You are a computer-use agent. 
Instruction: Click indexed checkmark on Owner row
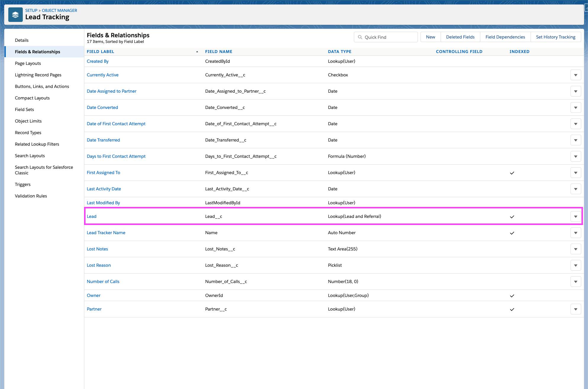[x=512, y=296]
